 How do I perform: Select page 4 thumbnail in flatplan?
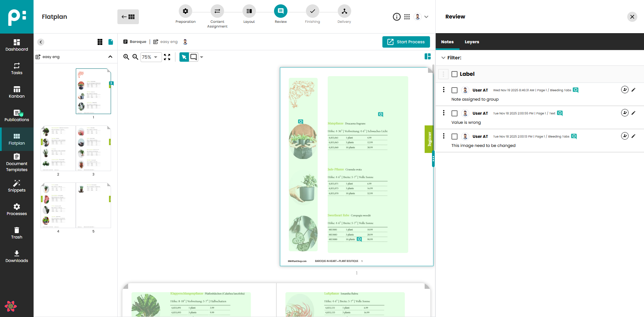pyautogui.click(x=58, y=205)
